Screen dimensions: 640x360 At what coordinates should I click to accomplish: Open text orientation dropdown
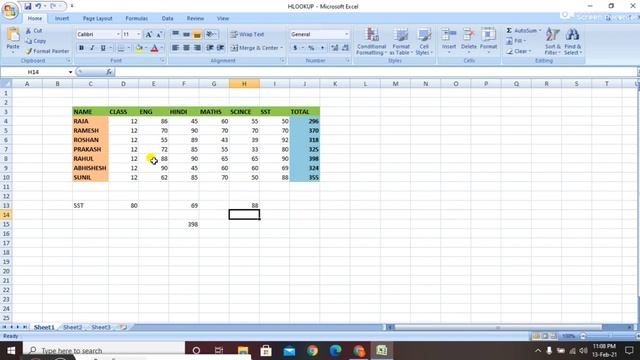[x=211, y=35]
